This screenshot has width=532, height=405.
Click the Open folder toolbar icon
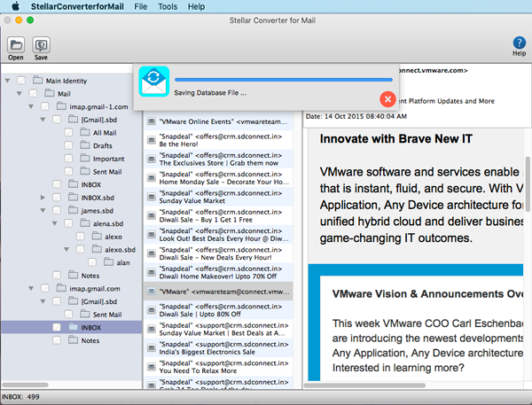[16, 45]
